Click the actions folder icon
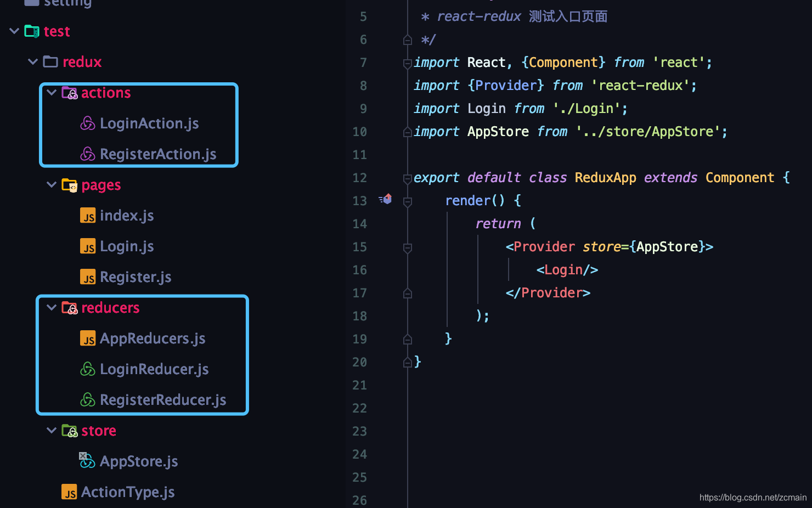 tap(69, 93)
